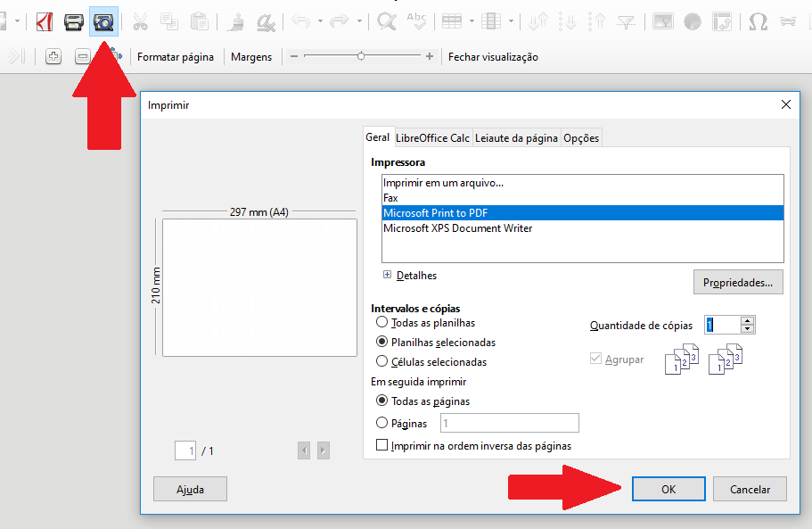Click the Insert Row icon
Screen dimensions: 812x529
(x=452, y=21)
